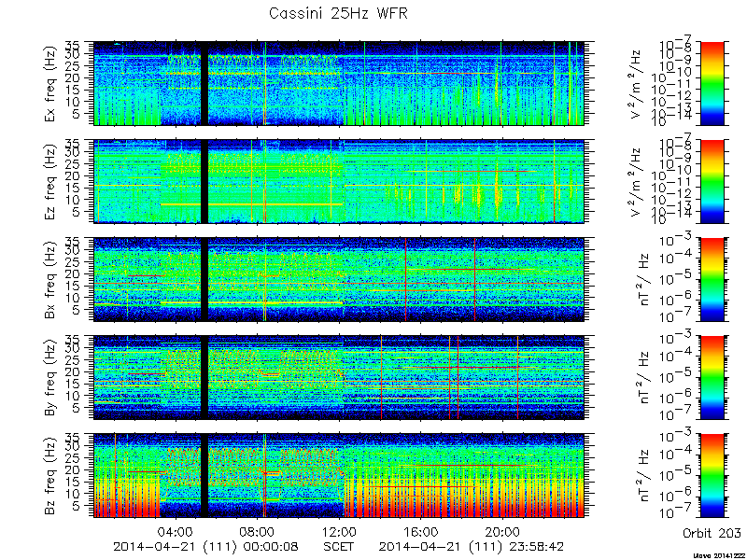Click the Bz colorbar unit label 'nT²/Hz'

pos(643,476)
